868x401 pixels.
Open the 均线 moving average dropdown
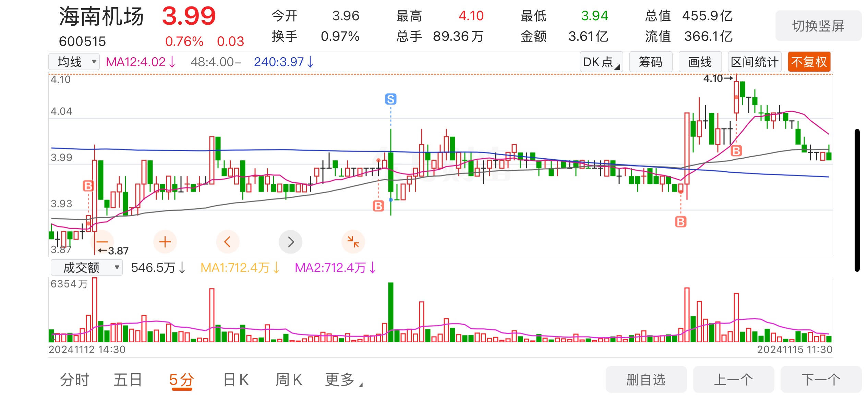(x=74, y=62)
